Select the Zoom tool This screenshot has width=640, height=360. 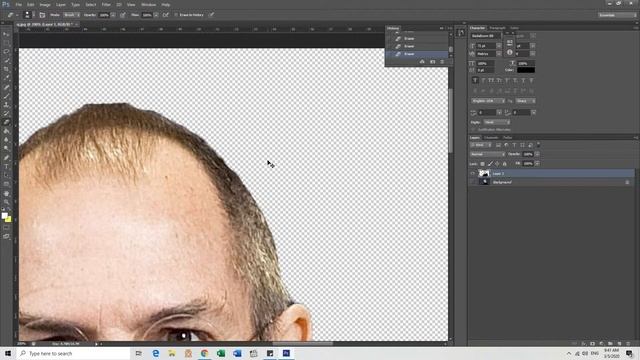pos(6,202)
